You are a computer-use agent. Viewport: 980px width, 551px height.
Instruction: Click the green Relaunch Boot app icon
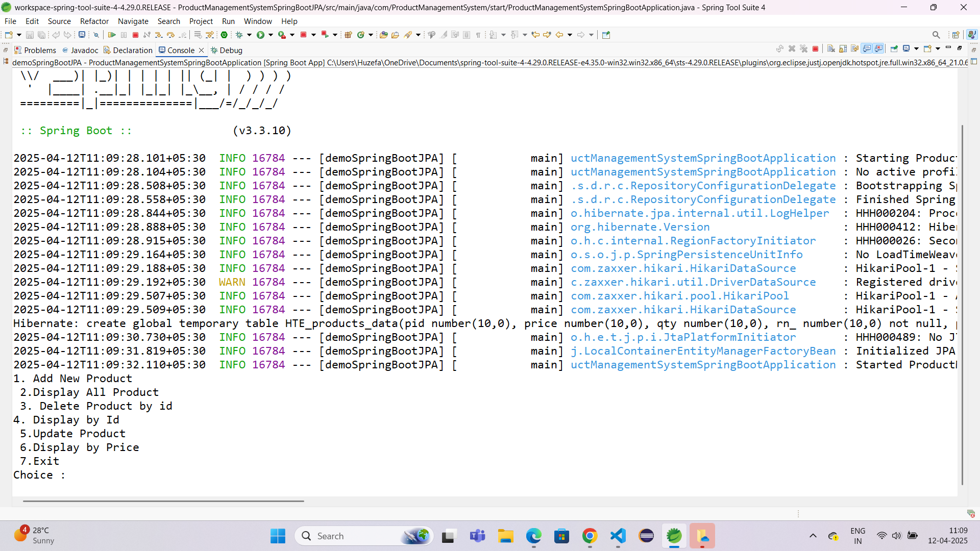[224, 35]
